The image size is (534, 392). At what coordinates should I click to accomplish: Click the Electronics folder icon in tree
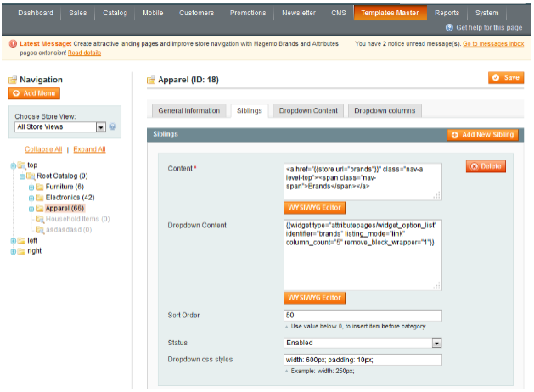point(40,198)
